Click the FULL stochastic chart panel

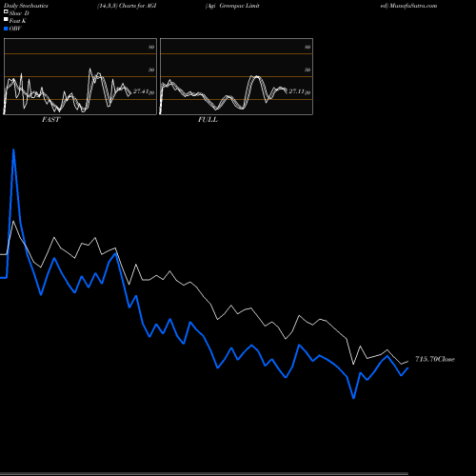coord(236,76)
